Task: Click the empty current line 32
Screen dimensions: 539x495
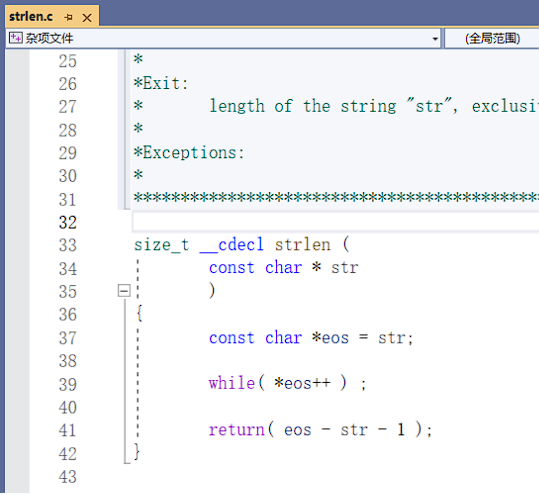Action: (336, 222)
